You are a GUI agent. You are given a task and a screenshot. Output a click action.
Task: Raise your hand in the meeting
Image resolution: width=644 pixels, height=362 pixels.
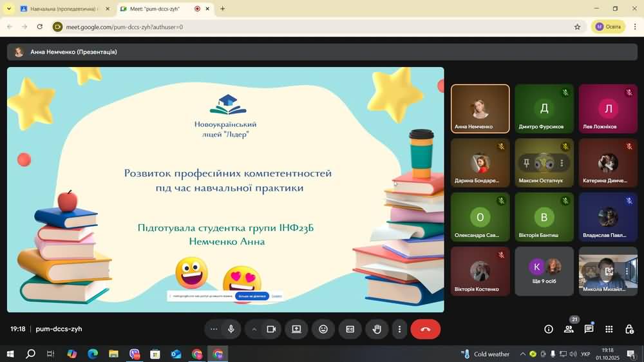click(377, 329)
